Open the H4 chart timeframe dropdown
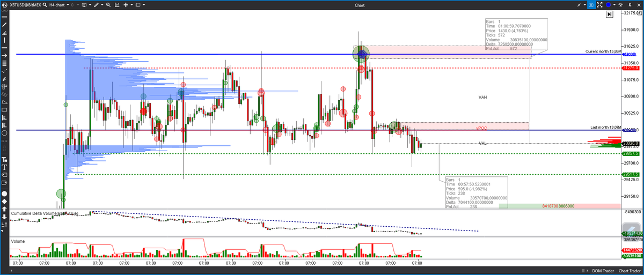Screen dimensions: 644x275 [x=68, y=5]
